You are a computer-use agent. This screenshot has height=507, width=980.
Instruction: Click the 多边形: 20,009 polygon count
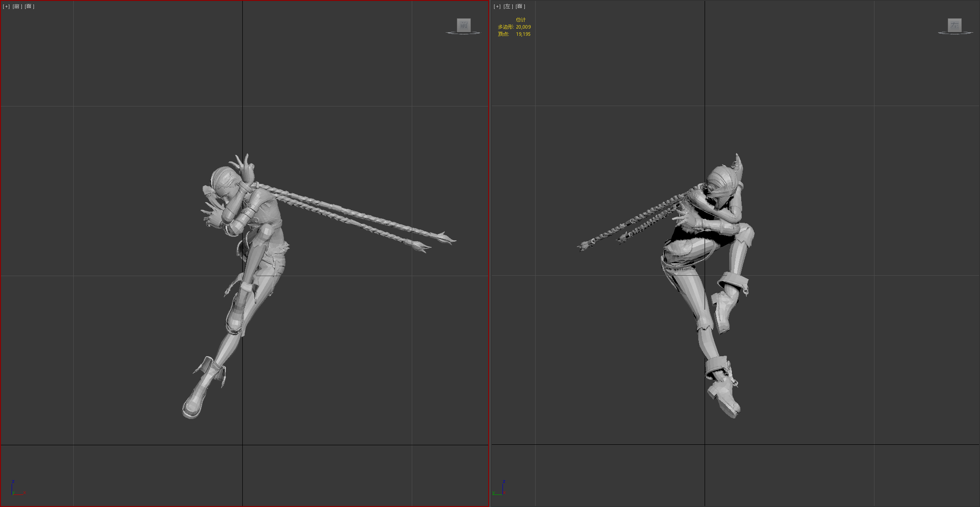click(514, 27)
